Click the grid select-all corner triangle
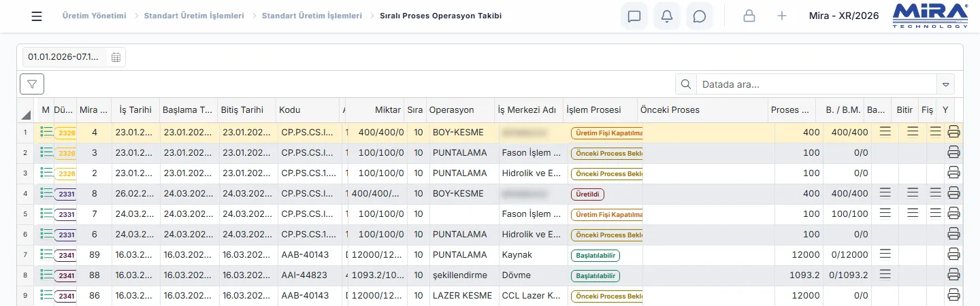 click(x=26, y=114)
